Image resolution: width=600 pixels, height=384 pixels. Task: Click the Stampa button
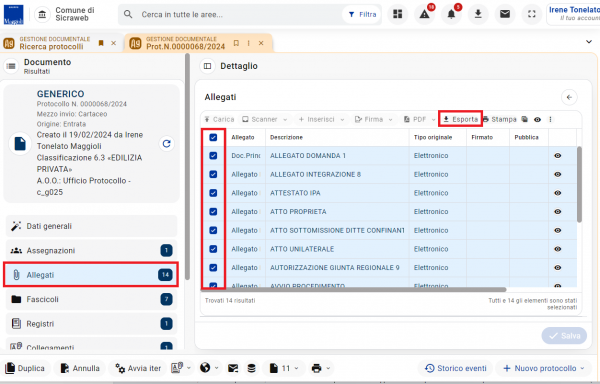pos(499,119)
